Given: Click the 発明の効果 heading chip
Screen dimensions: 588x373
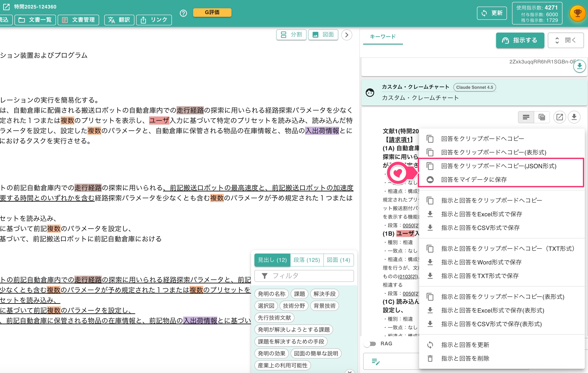Looking at the screenshot, I should pos(271,354).
